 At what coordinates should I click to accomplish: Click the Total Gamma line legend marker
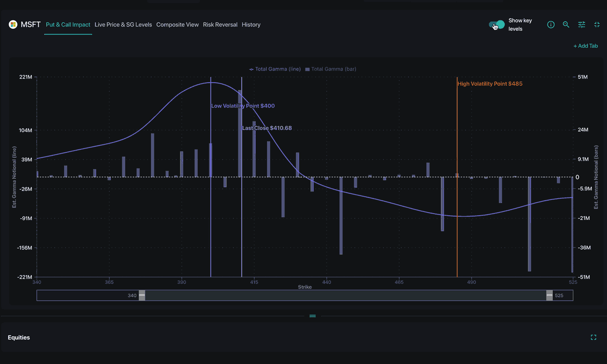(251, 69)
